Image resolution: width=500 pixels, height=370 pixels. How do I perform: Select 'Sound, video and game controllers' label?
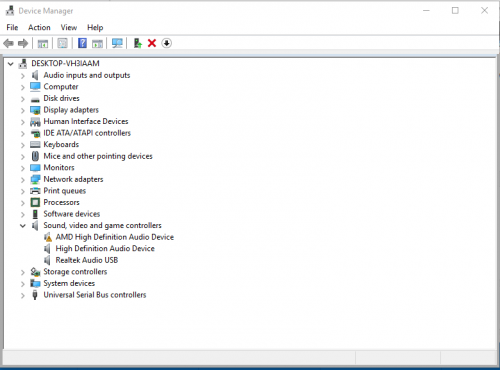102,226
